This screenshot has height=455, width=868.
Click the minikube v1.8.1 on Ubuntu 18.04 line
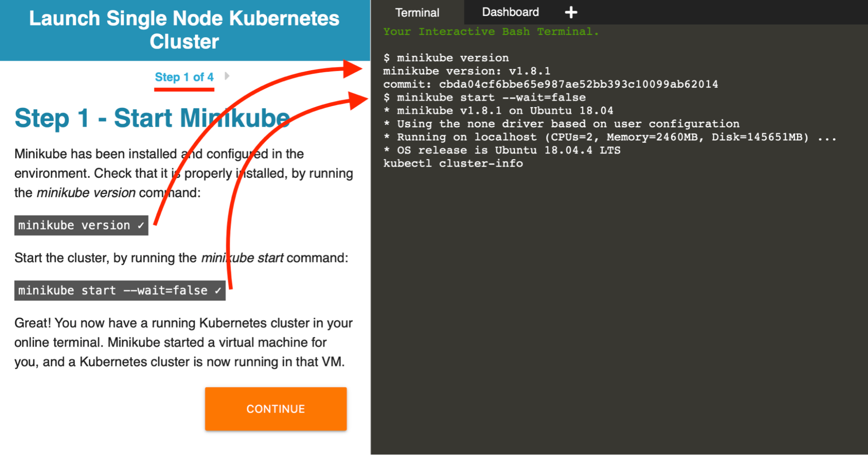coord(498,111)
